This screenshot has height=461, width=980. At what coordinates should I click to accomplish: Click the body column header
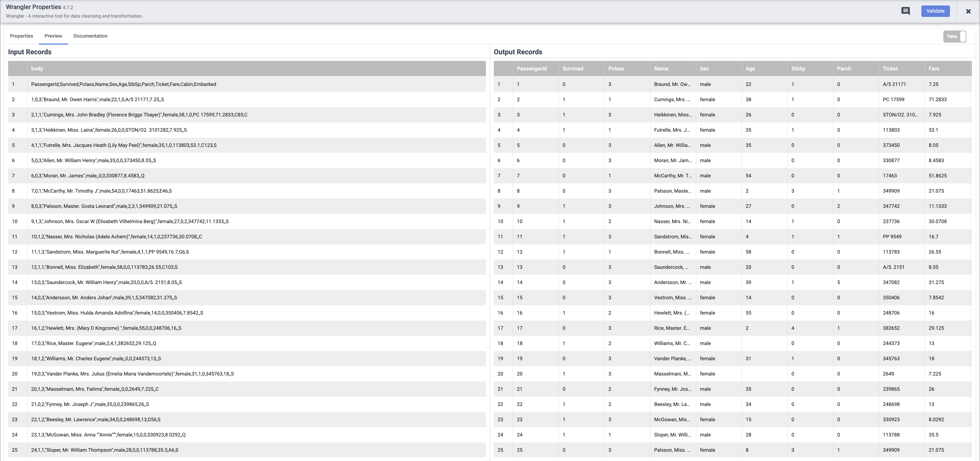coord(37,69)
